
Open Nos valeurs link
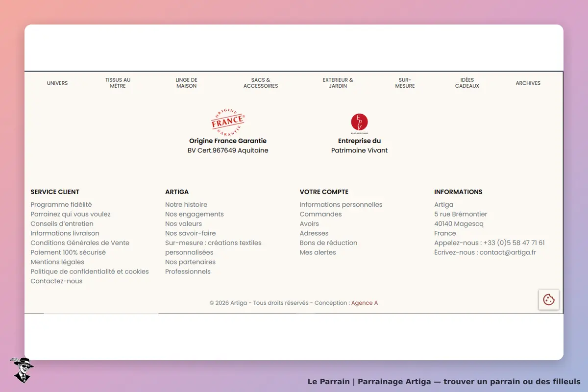[184, 224]
